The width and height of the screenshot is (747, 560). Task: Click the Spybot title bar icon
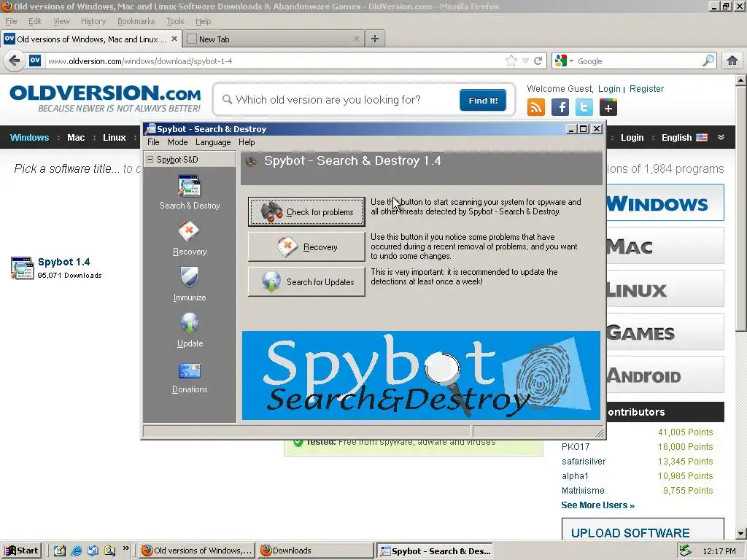pyautogui.click(x=150, y=128)
